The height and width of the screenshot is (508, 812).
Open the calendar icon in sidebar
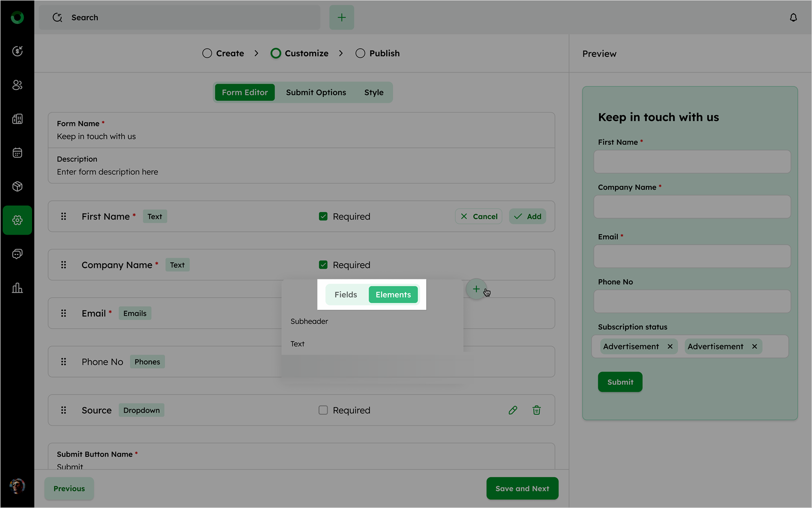(x=17, y=153)
